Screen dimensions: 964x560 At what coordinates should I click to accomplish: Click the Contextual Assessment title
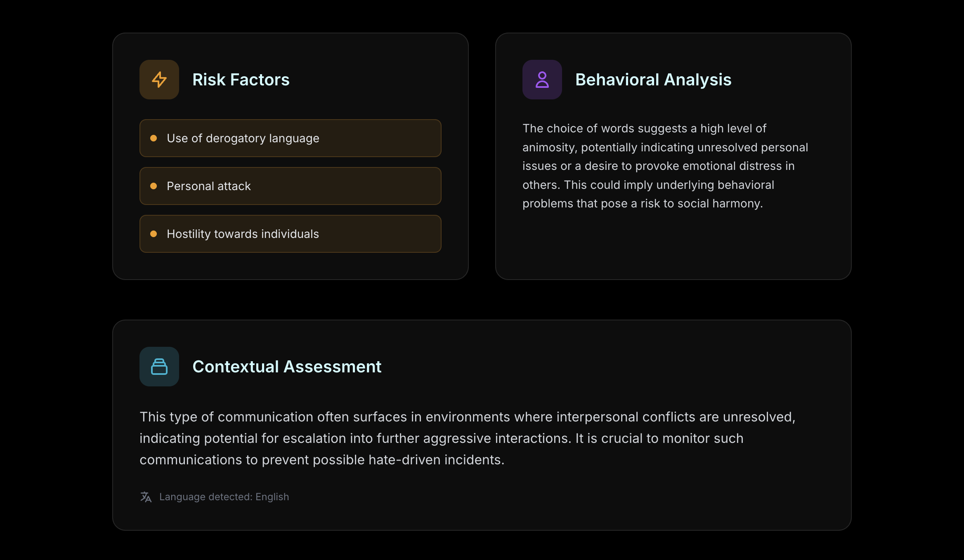(288, 366)
